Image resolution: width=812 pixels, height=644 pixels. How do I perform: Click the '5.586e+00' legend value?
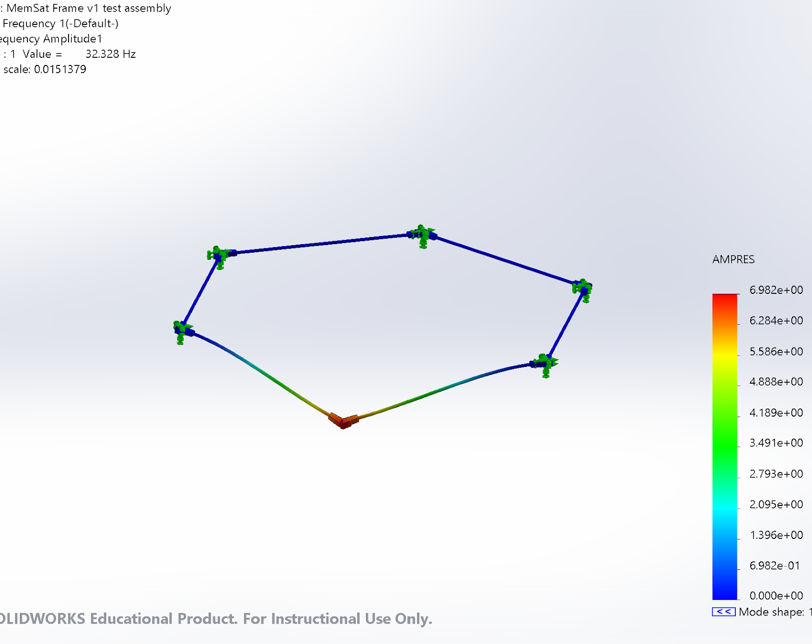click(x=776, y=351)
